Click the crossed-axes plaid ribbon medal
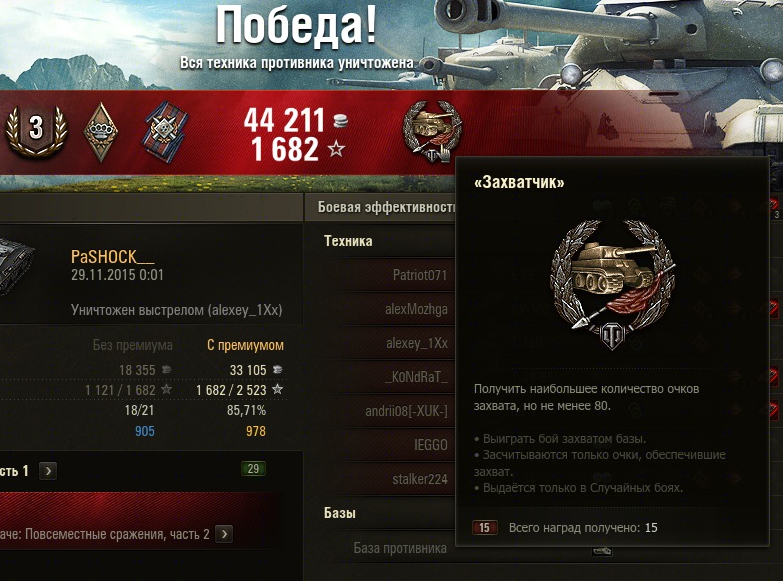The width and height of the screenshot is (783, 581). tap(166, 131)
